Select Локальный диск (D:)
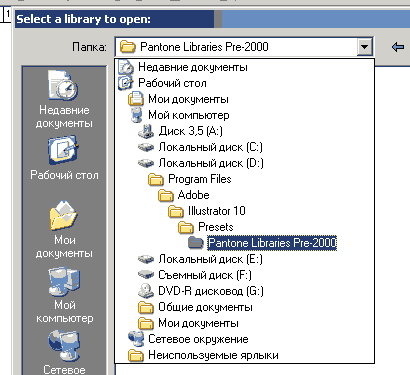The image size is (410, 375). [x=244, y=163]
